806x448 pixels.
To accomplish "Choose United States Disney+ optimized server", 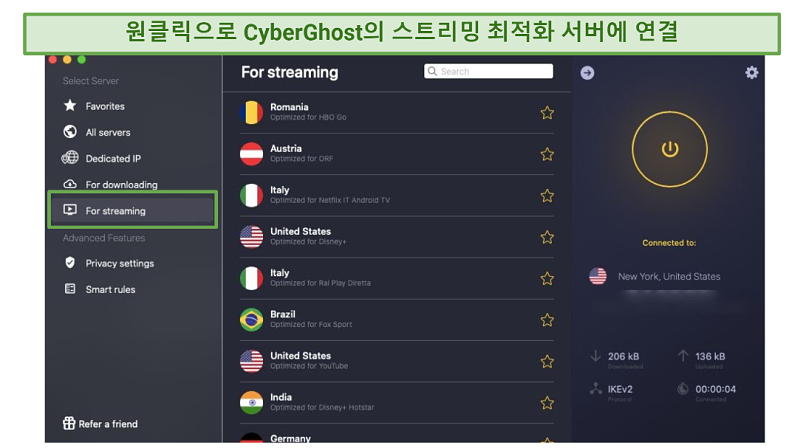I will pos(397,237).
